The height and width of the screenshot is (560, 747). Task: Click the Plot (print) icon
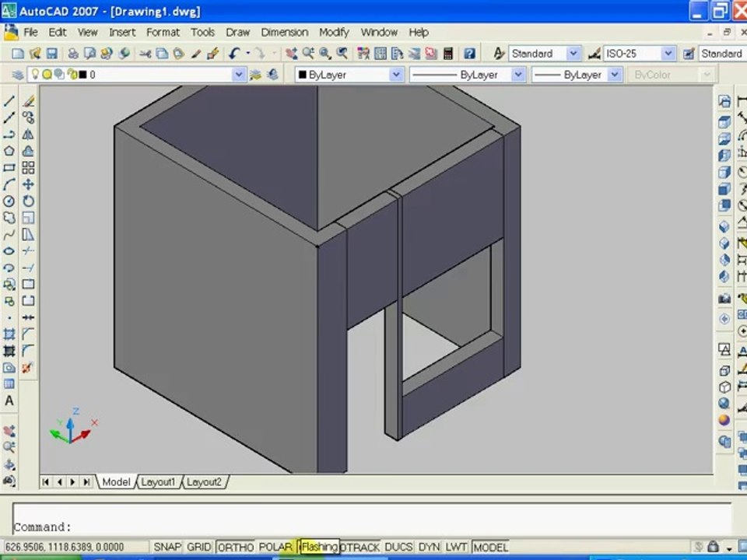pyautogui.click(x=73, y=54)
